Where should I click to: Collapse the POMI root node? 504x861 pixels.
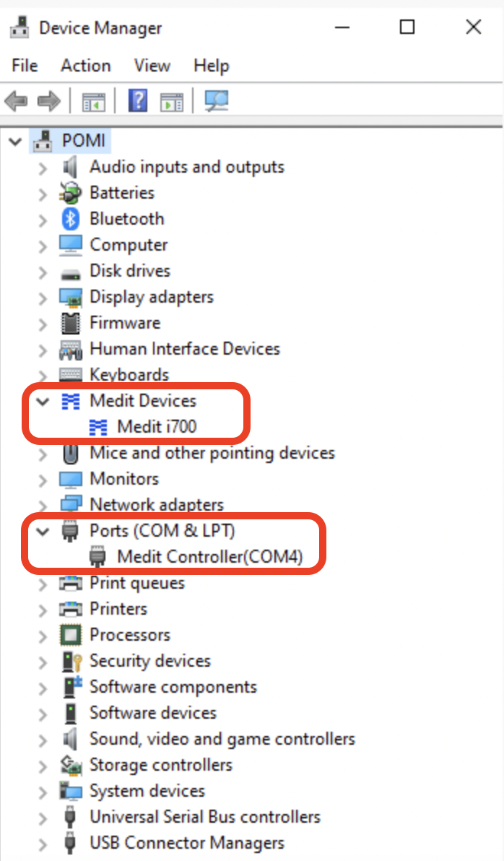(15, 141)
